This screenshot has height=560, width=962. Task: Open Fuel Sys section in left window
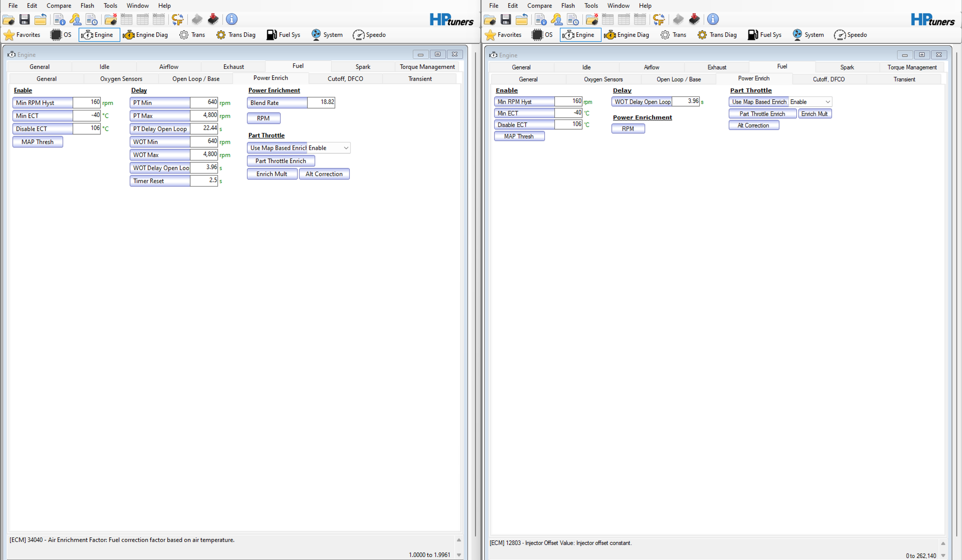(283, 35)
